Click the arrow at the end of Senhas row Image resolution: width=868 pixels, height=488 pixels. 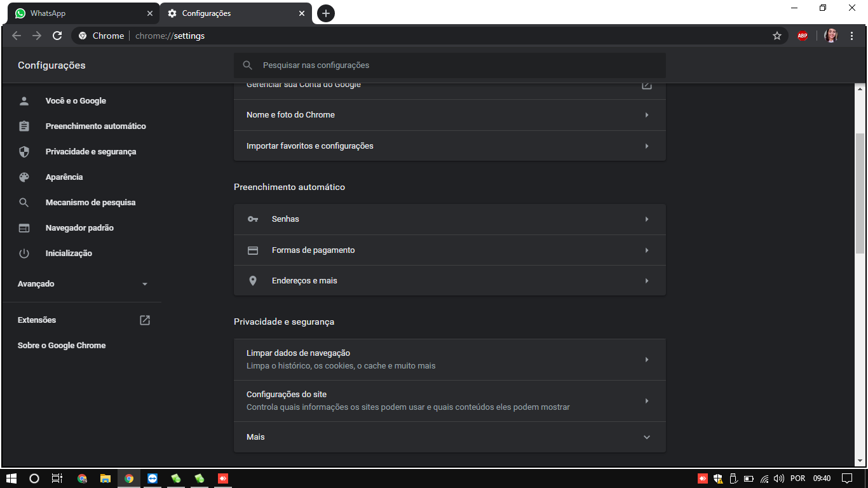647,219
